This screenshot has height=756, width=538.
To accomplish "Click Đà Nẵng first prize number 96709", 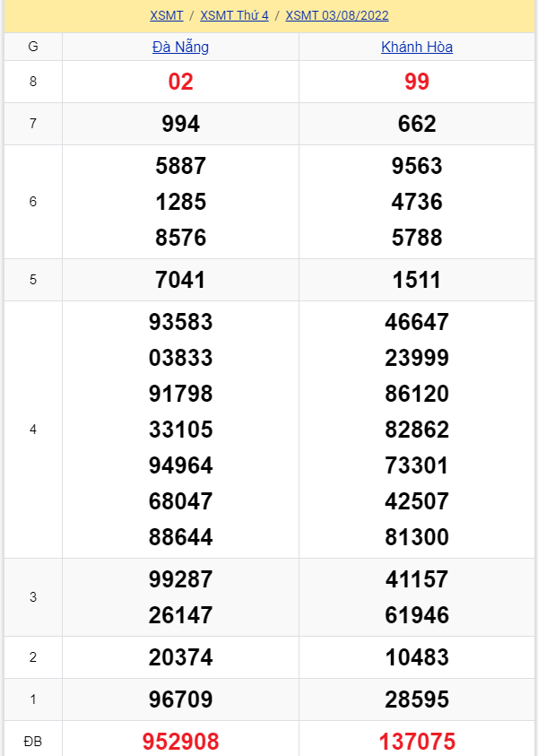I will coord(180,700).
